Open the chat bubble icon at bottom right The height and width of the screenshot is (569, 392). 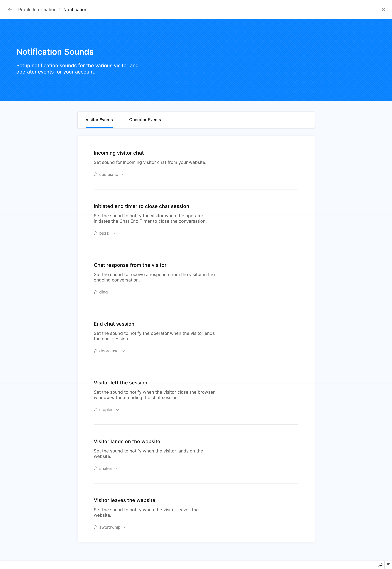point(388,565)
